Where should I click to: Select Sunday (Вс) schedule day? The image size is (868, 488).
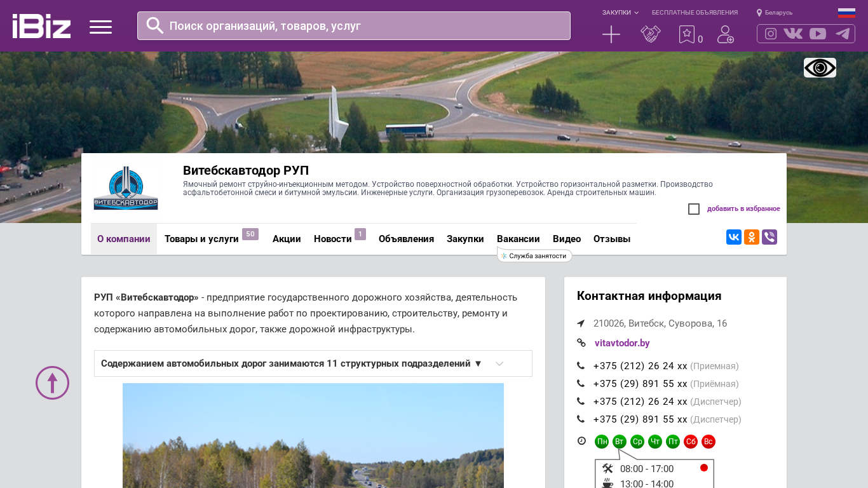[709, 442]
